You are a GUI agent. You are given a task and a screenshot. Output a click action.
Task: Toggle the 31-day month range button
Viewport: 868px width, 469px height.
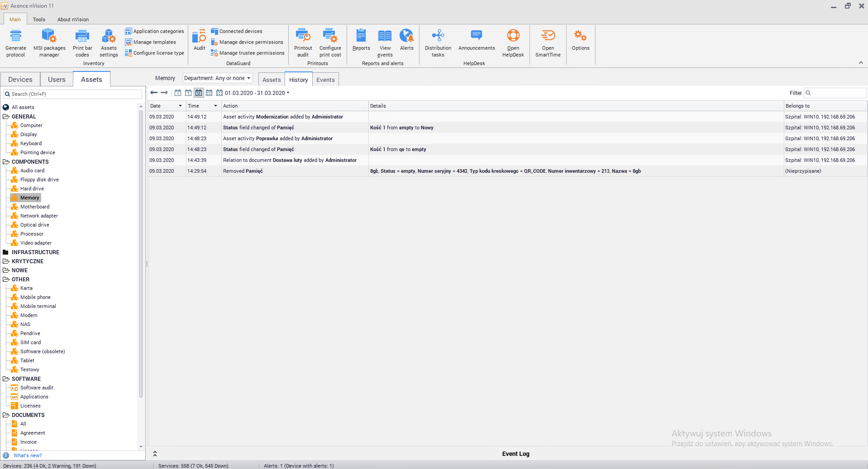click(199, 93)
